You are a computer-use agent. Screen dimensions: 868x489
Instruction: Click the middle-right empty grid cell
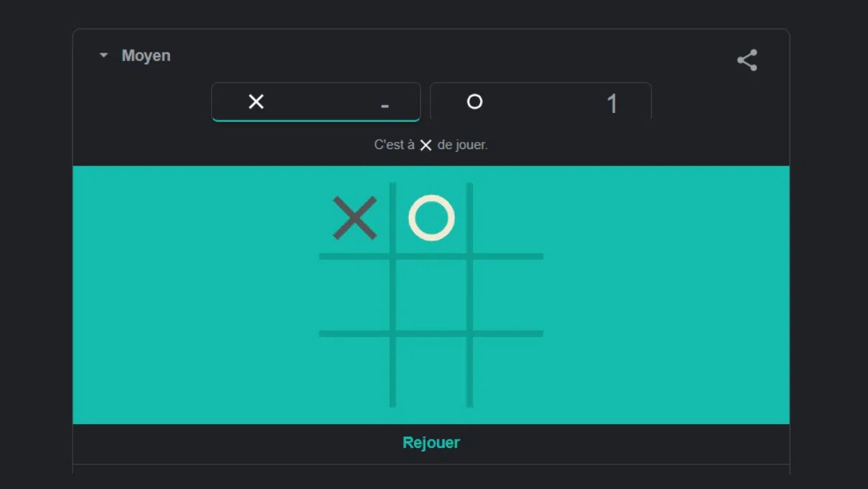(508, 295)
